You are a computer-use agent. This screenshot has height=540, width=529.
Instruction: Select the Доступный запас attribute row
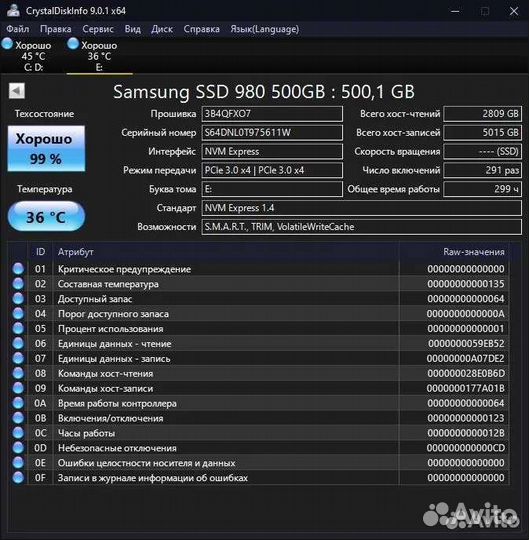click(x=259, y=299)
